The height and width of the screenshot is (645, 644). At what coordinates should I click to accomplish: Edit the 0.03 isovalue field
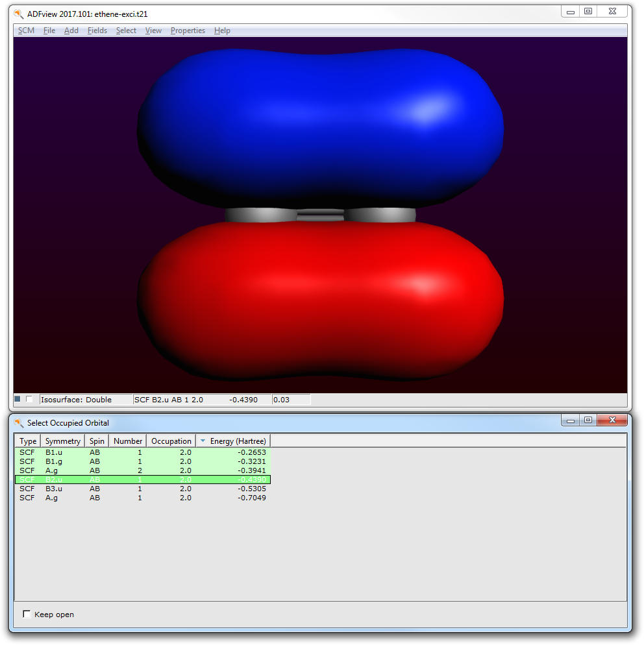click(x=291, y=400)
